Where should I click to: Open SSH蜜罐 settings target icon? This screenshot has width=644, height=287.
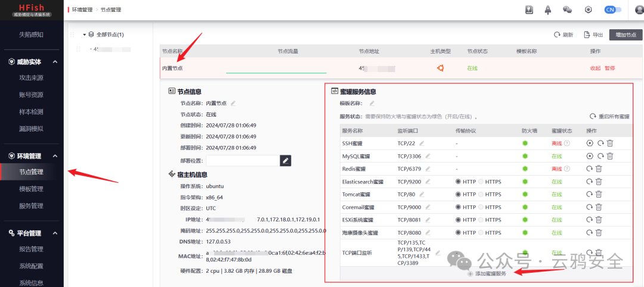coord(590,143)
